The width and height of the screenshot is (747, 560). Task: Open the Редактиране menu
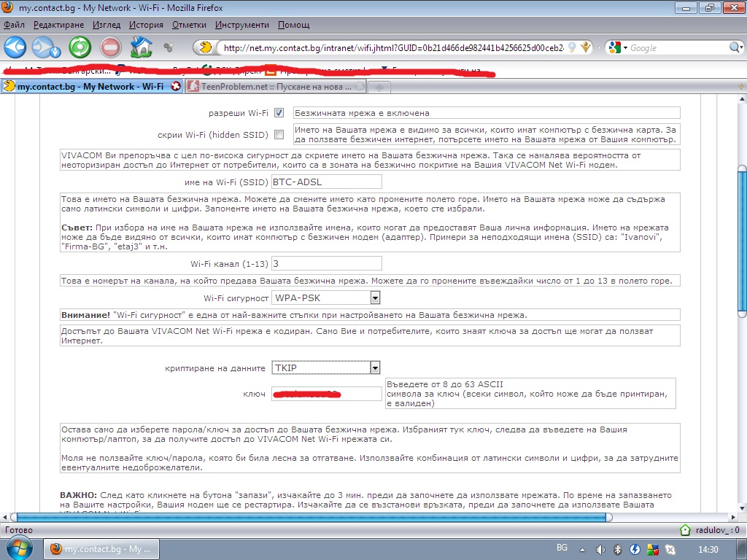click(58, 25)
